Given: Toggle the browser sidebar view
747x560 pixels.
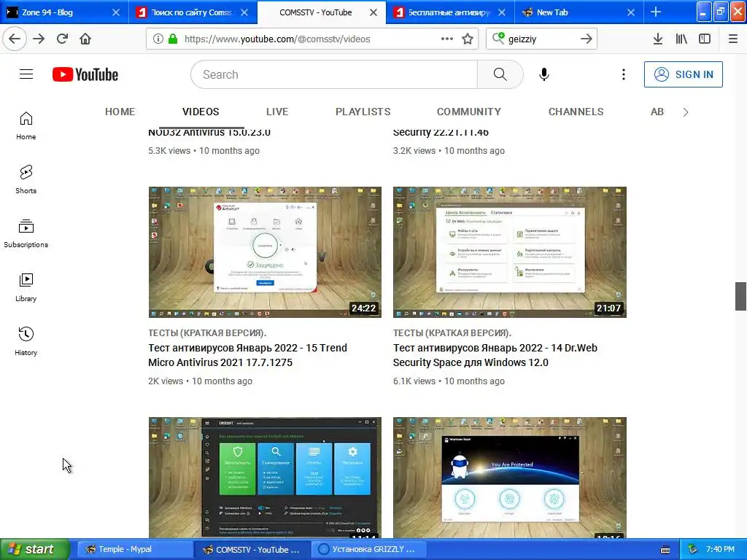Looking at the screenshot, I should [x=705, y=39].
